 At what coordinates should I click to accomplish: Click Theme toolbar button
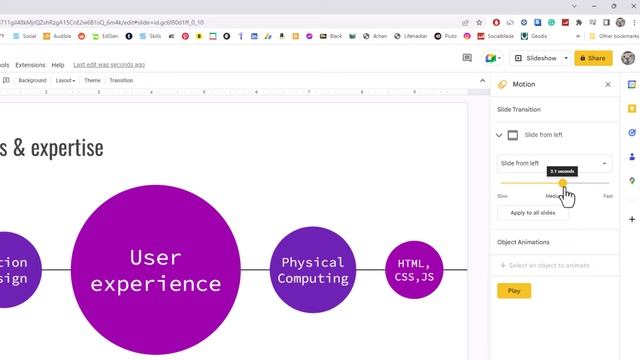(92, 80)
